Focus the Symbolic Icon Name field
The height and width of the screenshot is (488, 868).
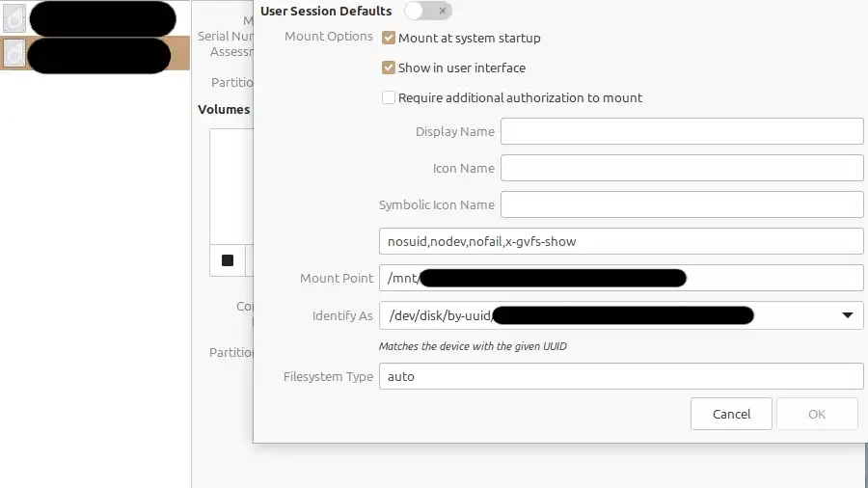coord(681,204)
